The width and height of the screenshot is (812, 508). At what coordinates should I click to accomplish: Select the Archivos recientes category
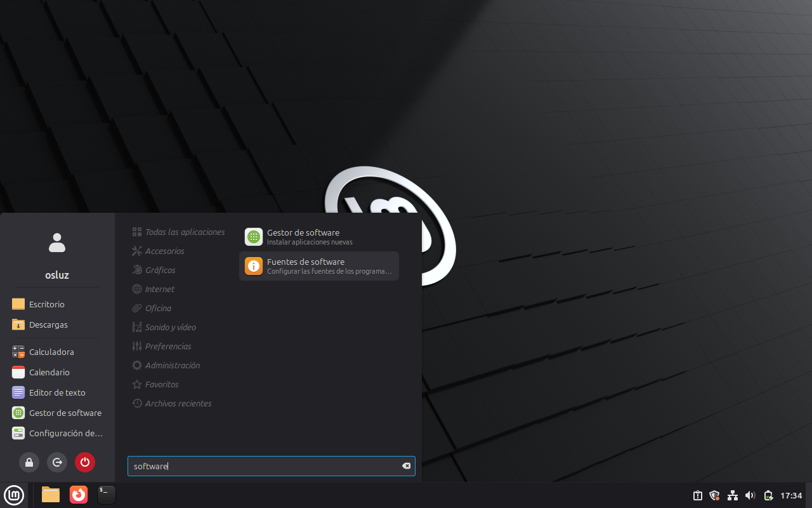171,403
